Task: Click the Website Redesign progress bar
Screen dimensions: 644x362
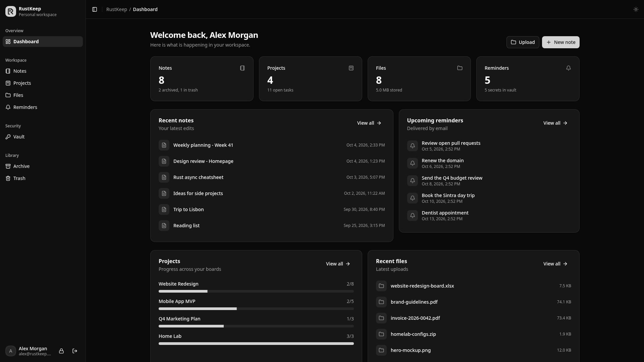Action: 256,291
